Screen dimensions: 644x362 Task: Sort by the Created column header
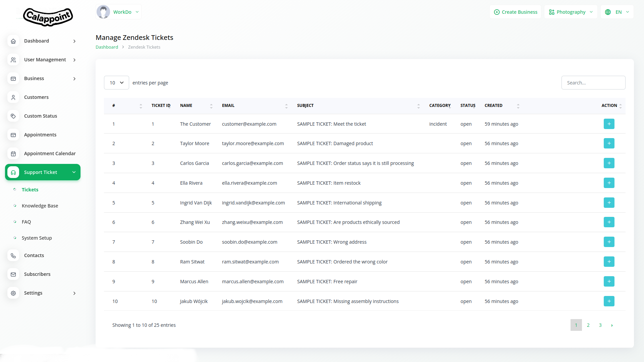point(502,106)
